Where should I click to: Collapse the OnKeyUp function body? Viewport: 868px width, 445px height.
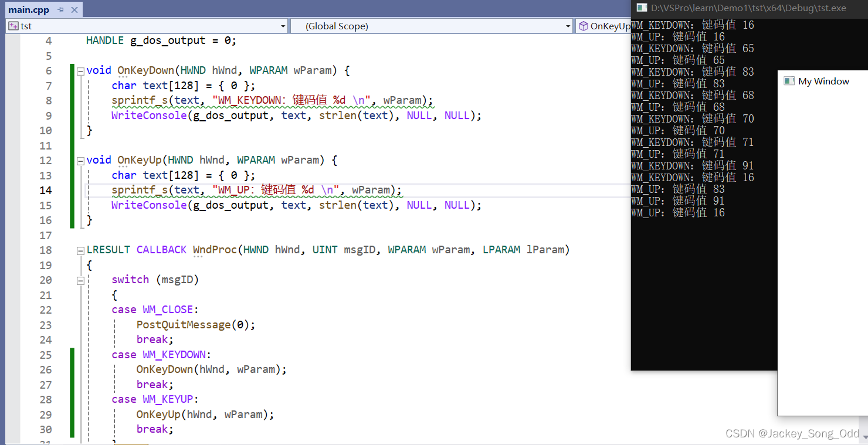(x=80, y=159)
